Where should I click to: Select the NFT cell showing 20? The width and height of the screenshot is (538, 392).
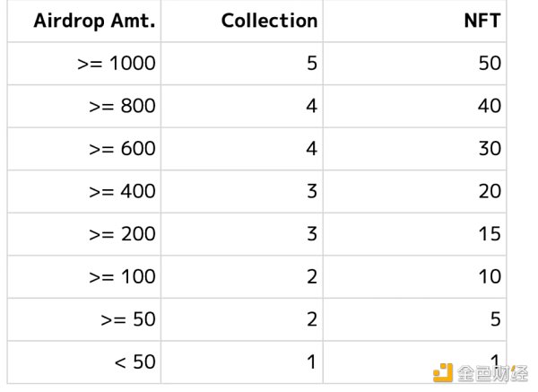click(x=489, y=191)
